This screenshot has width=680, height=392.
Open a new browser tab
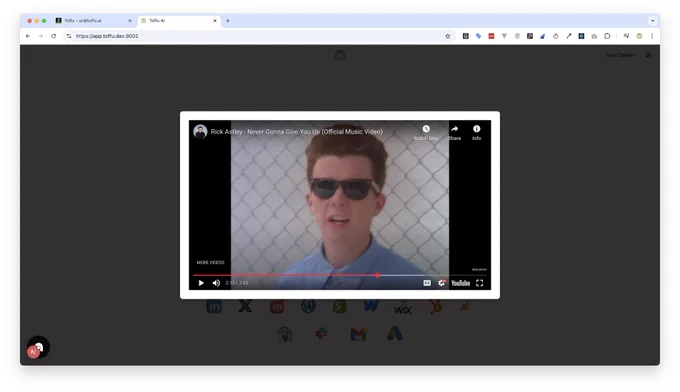(x=228, y=20)
